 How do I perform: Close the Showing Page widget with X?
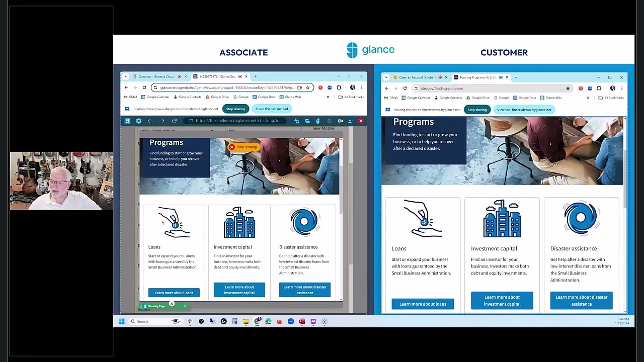tap(172, 304)
